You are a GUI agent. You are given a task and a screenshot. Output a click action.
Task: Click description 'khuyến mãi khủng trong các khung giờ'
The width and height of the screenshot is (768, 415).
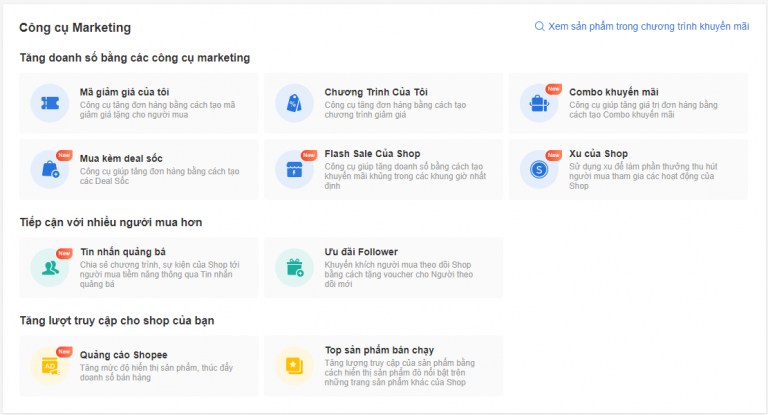pyautogui.click(x=405, y=176)
